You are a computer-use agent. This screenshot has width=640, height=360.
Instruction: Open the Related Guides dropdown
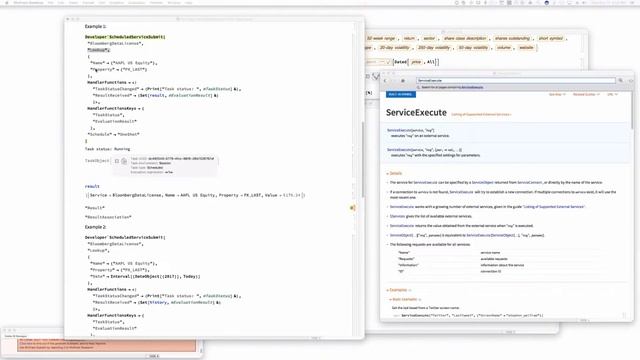[586, 94]
